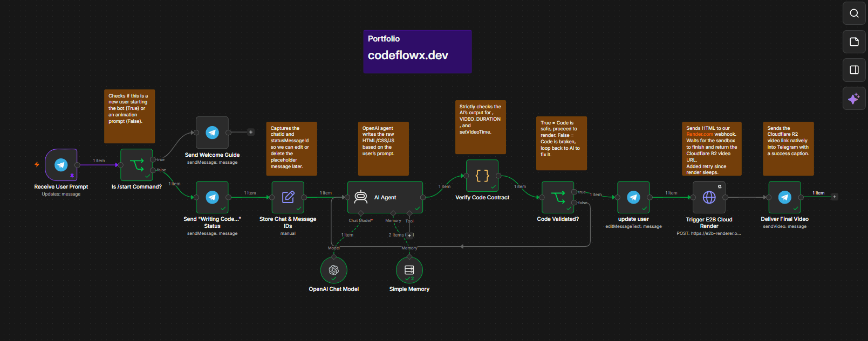The height and width of the screenshot is (341, 868).
Task: Click plus button on AI Agent Tool connector
Action: (409, 235)
